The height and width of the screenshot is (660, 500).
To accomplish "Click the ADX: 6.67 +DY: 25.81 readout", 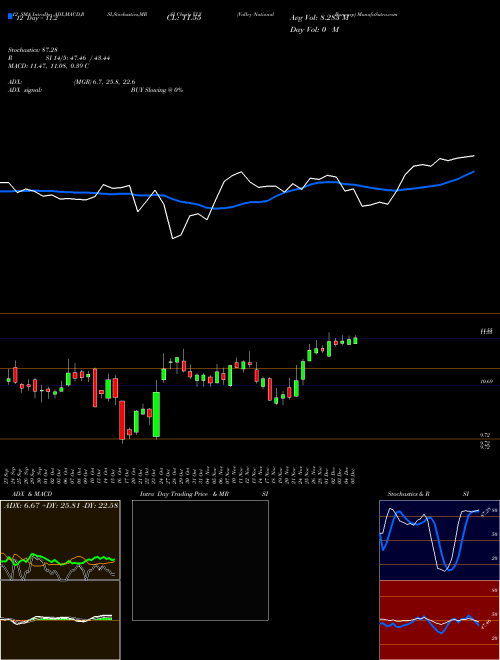I will [61, 505].
